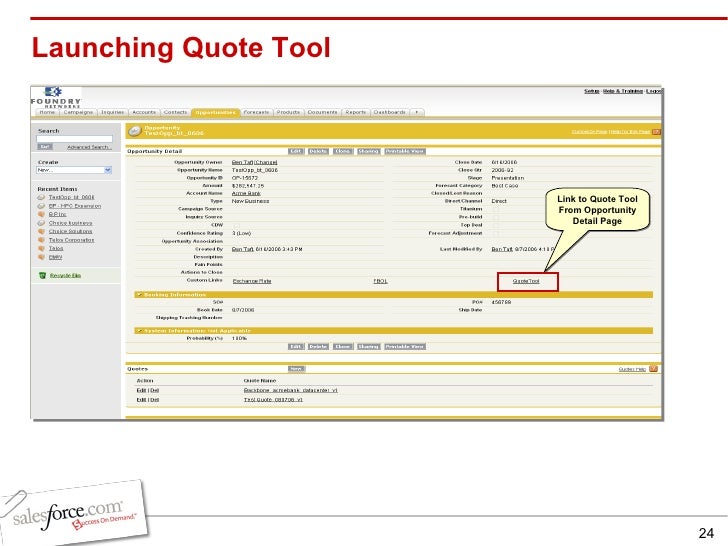Open the Telos Corporation recent item link
This screenshot has width=728, height=546.
coord(72,240)
